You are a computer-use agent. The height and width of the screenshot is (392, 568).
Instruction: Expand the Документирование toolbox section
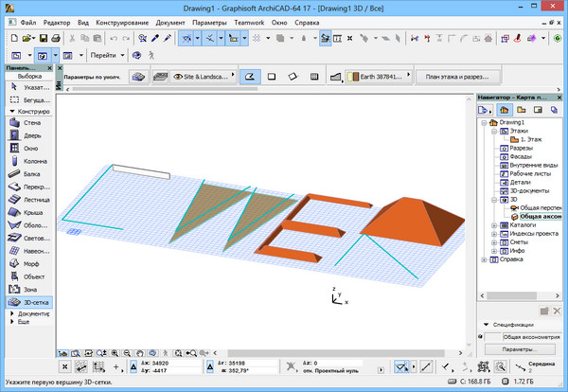coord(28,312)
